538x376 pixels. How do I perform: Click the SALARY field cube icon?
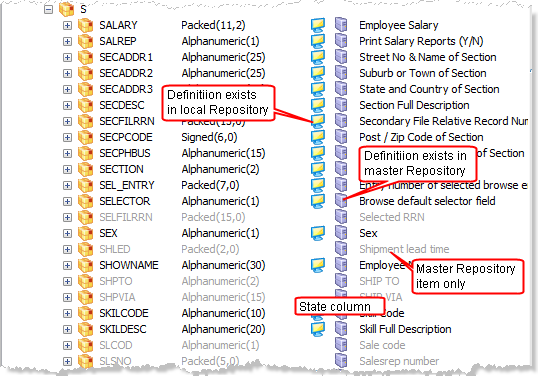pos(85,25)
